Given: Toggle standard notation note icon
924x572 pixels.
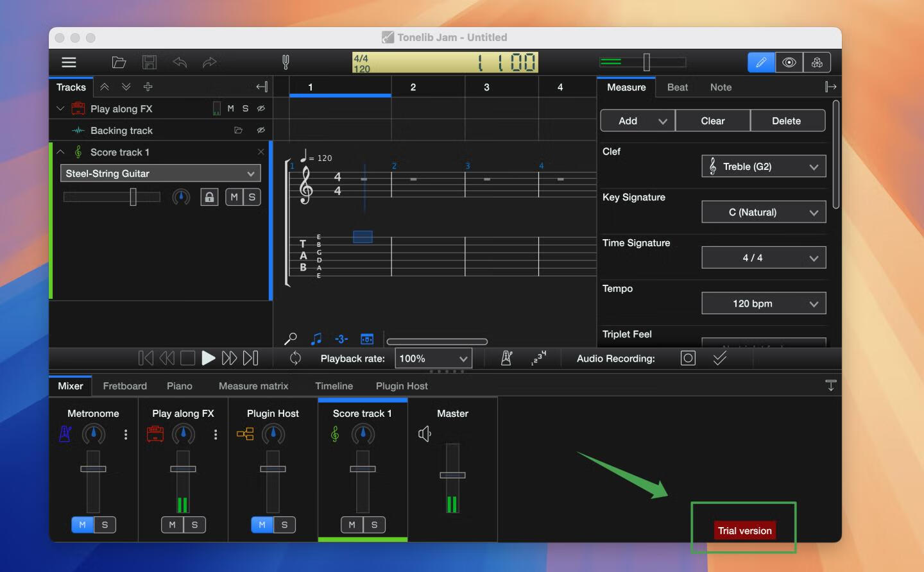Looking at the screenshot, I should [x=316, y=339].
